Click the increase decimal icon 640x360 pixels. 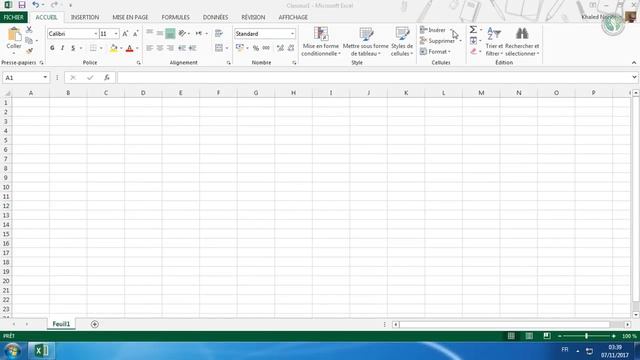click(x=280, y=48)
